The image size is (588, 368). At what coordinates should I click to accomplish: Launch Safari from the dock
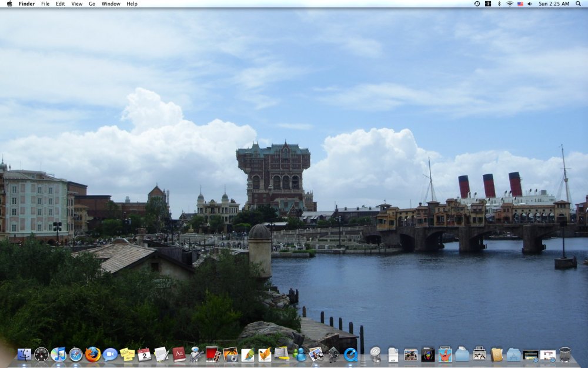coord(75,354)
